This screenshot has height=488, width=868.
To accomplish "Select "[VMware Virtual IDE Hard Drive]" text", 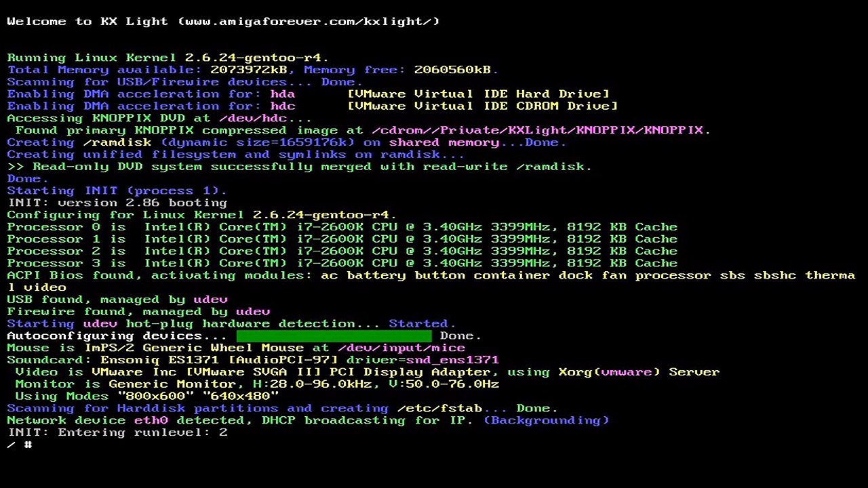I will 478,94.
